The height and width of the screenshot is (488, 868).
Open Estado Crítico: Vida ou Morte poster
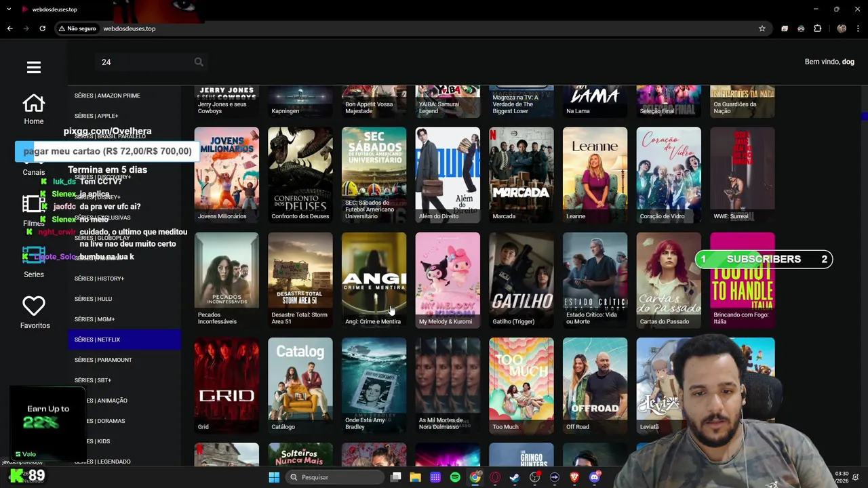pyautogui.click(x=595, y=280)
